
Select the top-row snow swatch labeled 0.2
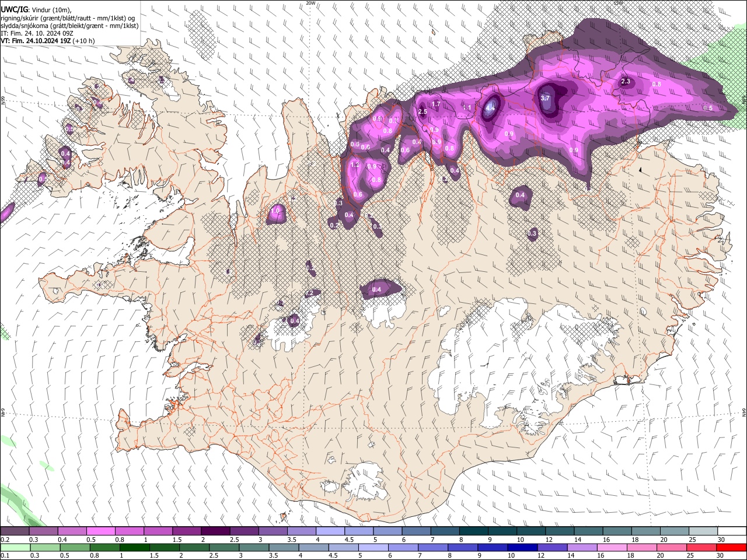tap(15, 531)
